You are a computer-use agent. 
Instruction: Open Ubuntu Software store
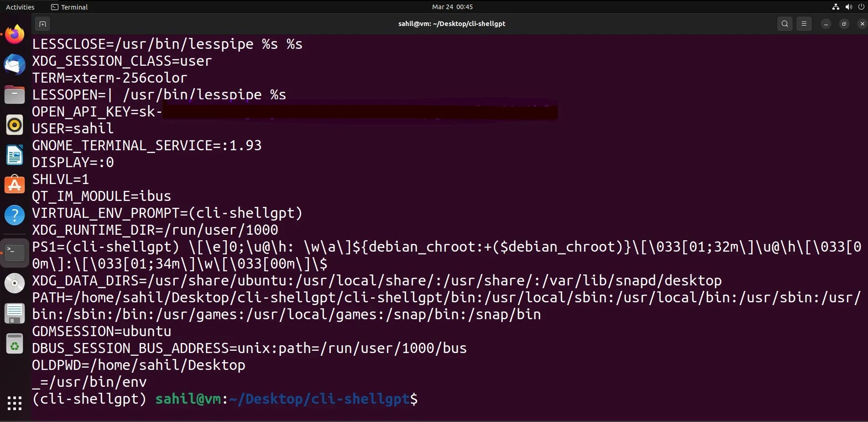point(15,185)
